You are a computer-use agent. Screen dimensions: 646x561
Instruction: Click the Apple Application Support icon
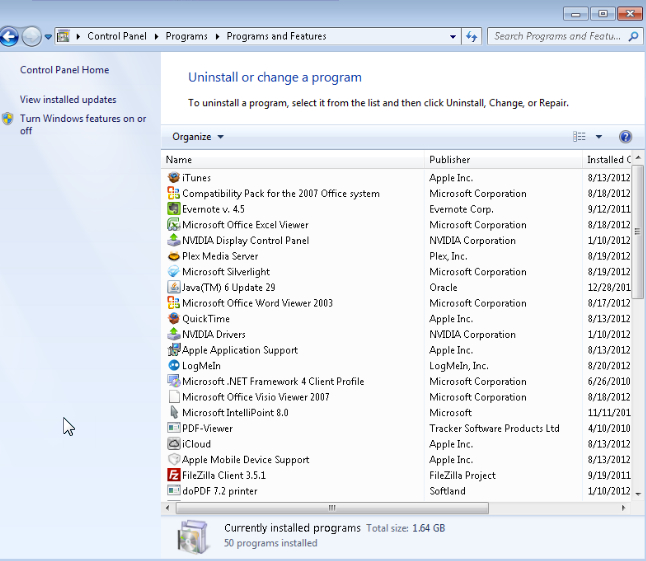[x=174, y=350]
